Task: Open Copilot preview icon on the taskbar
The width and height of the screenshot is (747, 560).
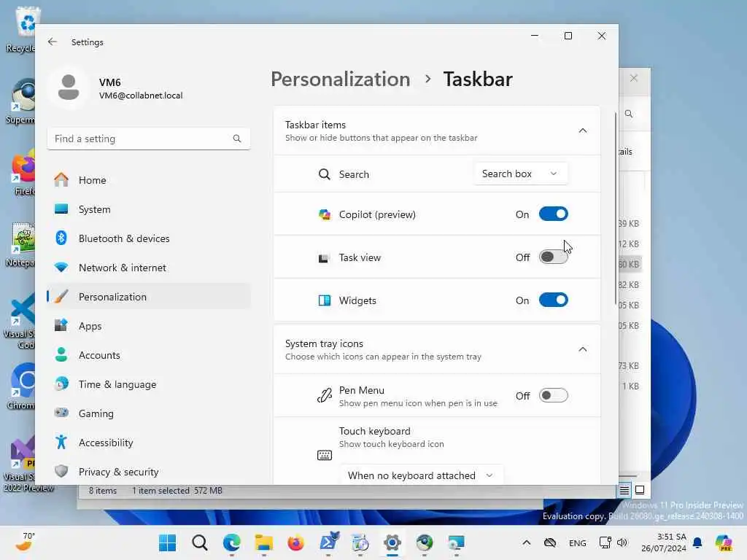Action: [724, 542]
